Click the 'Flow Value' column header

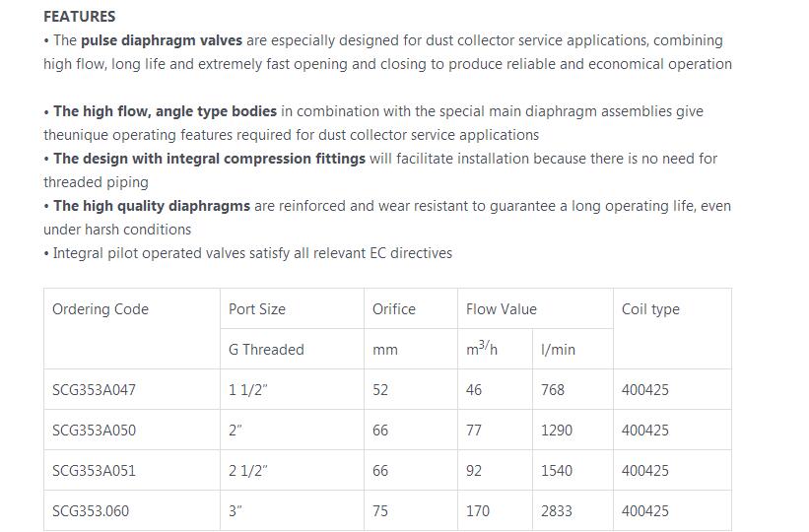pos(502,309)
